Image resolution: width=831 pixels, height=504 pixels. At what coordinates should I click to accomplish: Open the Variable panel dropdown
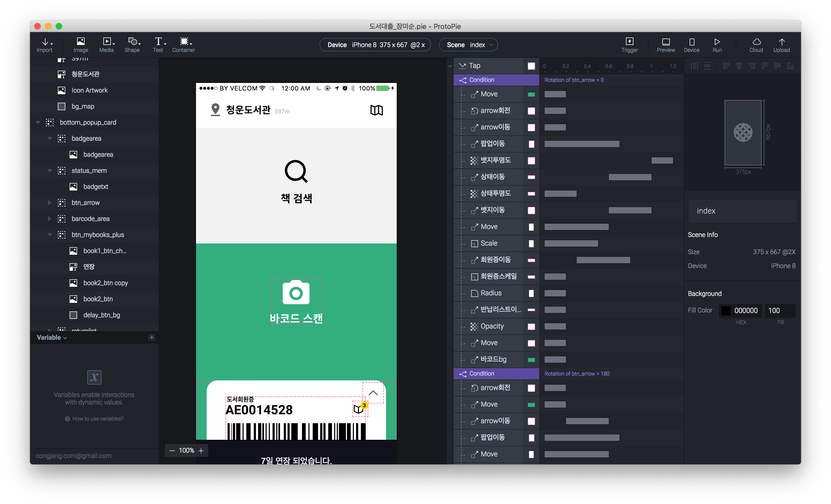click(52, 337)
